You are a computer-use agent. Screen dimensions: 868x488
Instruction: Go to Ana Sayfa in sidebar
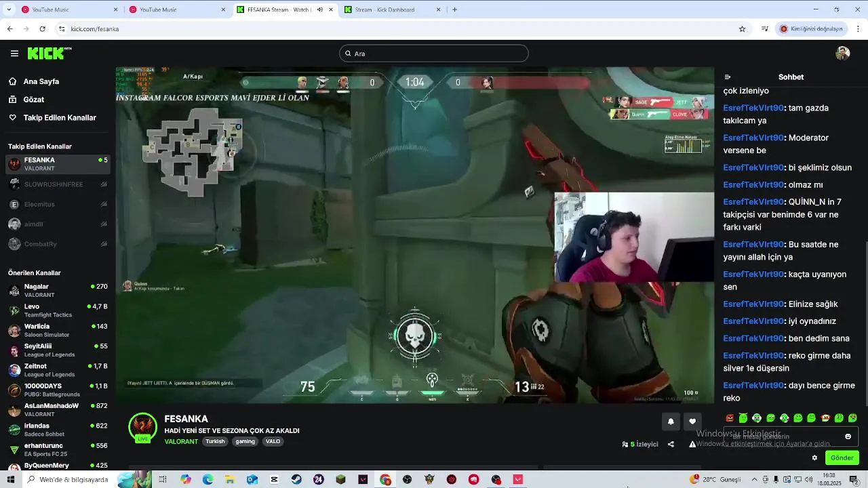41,81
